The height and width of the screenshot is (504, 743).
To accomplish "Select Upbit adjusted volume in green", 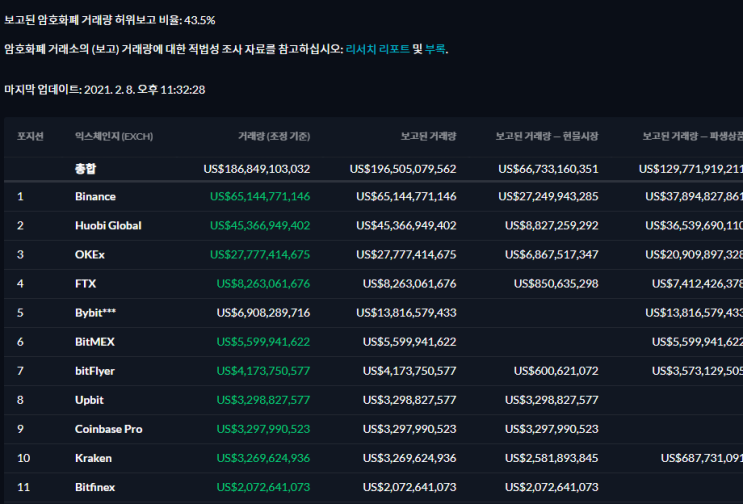I will tap(263, 400).
